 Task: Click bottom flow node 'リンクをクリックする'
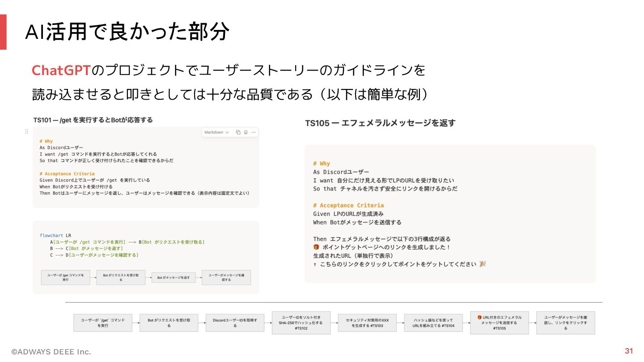pyautogui.click(x=566, y=323)
